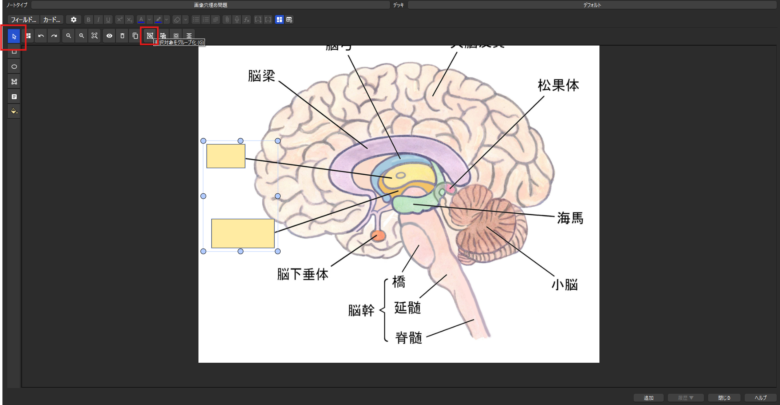The image size is (780, 405).
Task: Click the 脳幹 label on the image
Action: coord(361,310)
